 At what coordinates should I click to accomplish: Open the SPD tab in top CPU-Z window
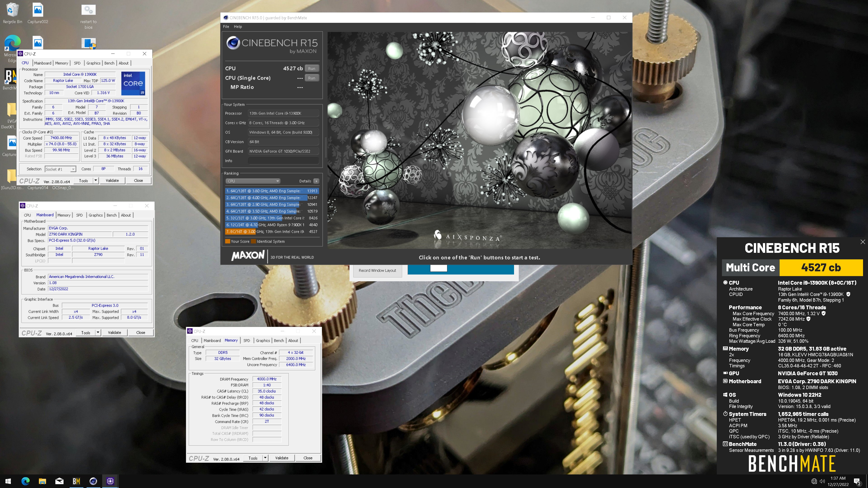coord(77,63)
